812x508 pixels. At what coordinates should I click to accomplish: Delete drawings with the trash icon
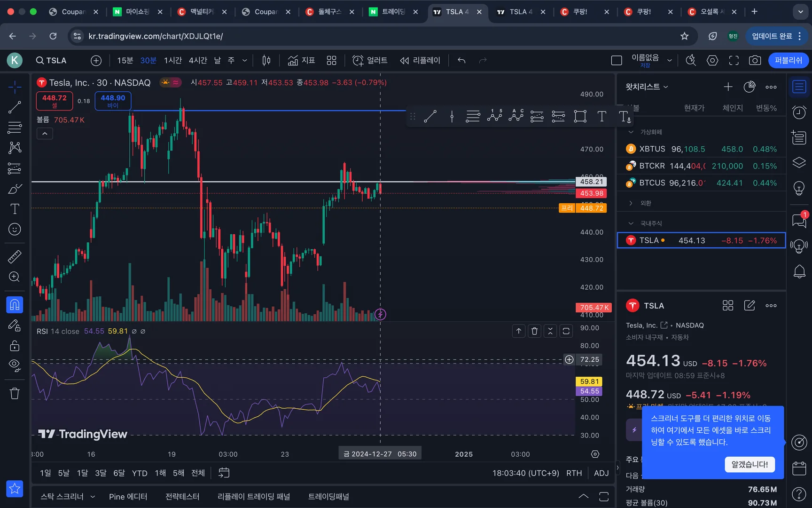tap(15, 393)
